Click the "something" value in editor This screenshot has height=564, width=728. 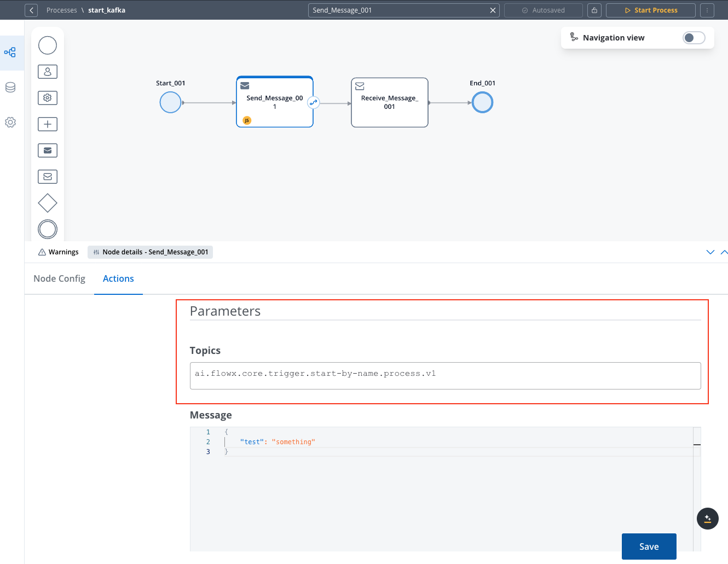tap(293, 442)
